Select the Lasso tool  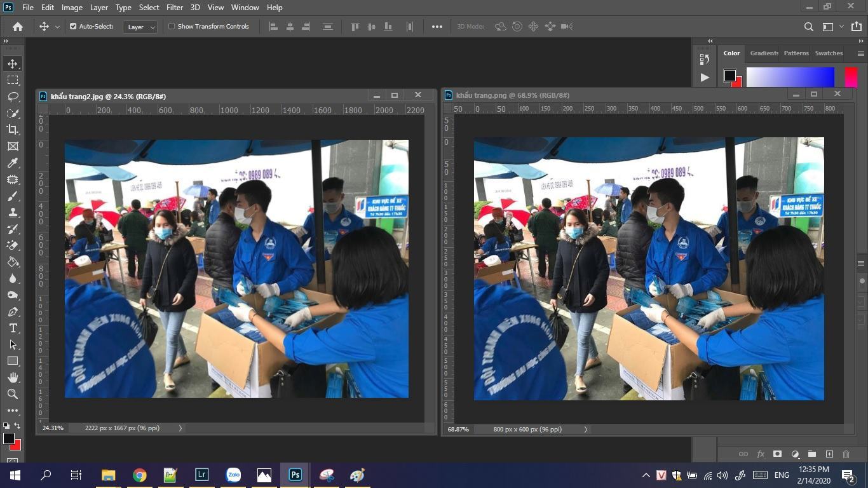click(13, 97)
